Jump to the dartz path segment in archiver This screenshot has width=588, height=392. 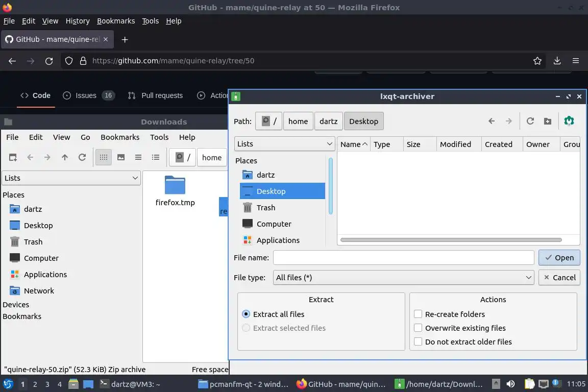(329, 121)
